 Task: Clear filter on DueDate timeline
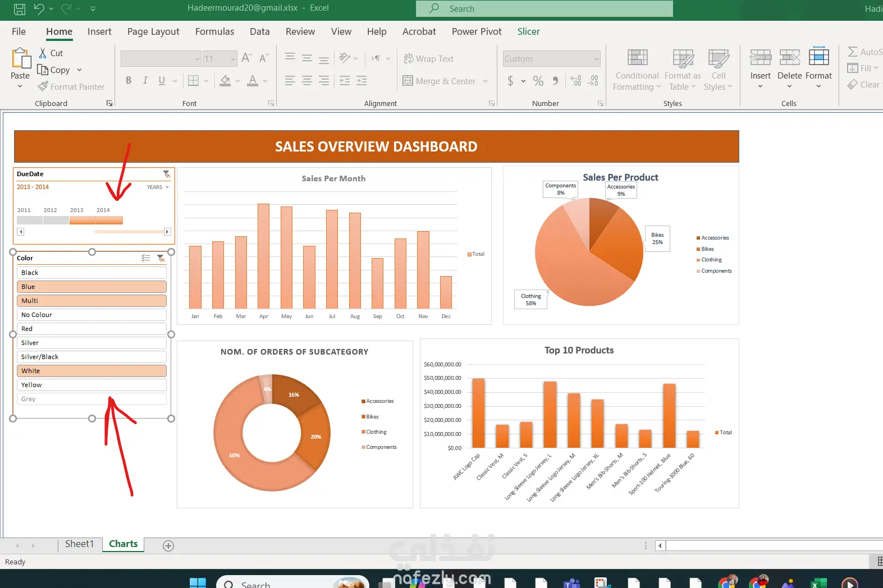click(167, 174)
